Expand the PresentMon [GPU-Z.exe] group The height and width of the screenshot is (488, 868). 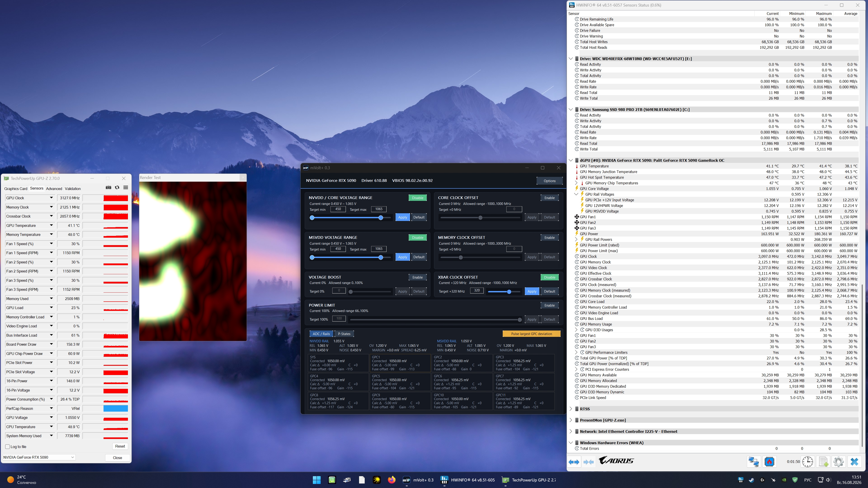click(x=571, y=420)
